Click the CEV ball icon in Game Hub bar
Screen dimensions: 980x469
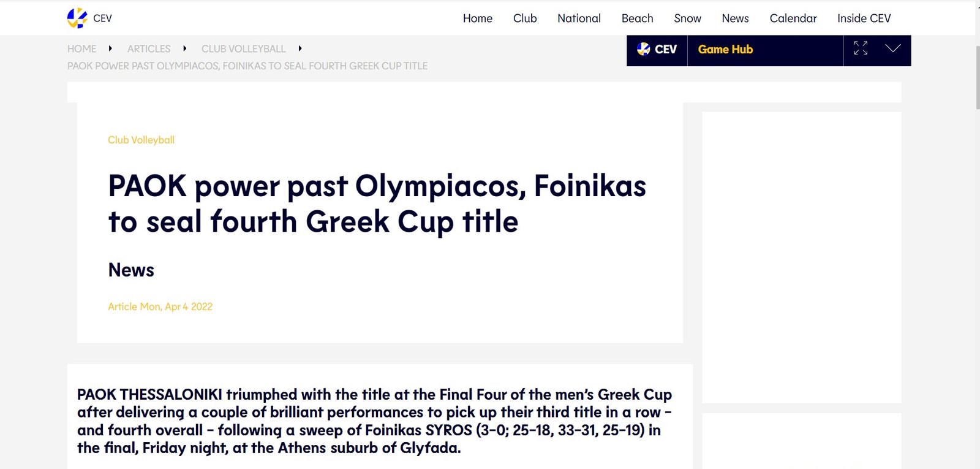pyautogui.click(x=643, y=49)
